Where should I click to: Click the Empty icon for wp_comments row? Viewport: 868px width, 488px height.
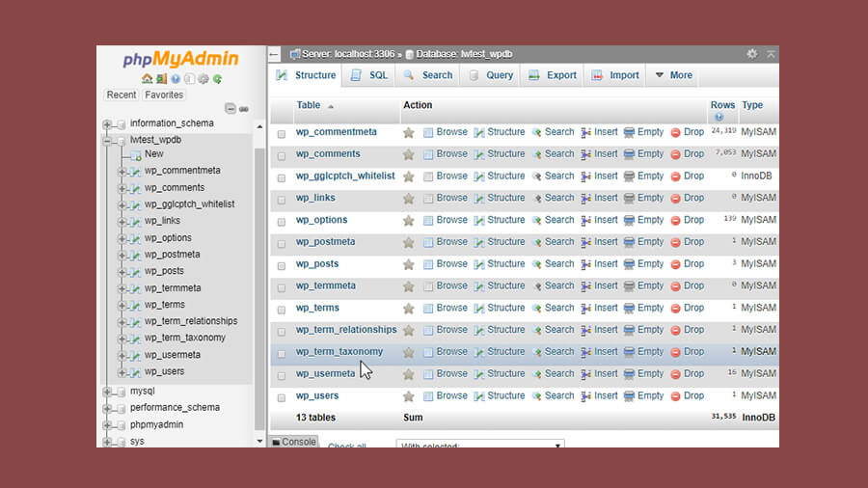pyautogui.click(x=629, y=154)
